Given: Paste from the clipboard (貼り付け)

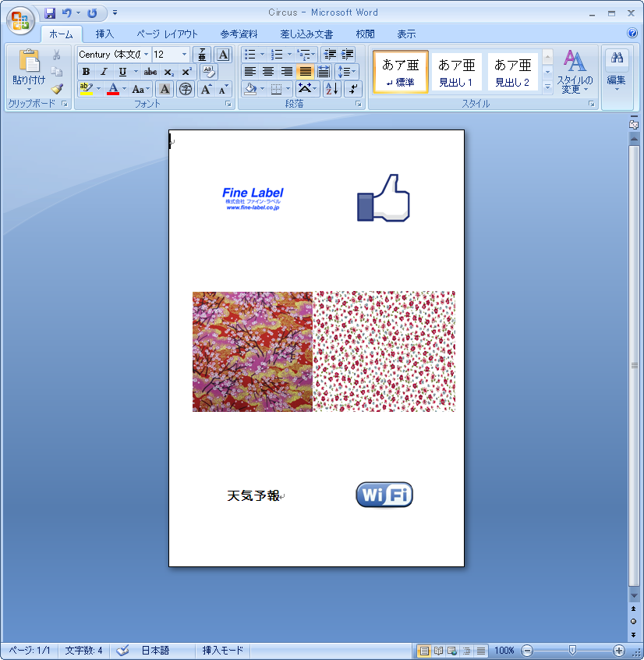Looking at the screenshot, I should click(x=29, y=70).
